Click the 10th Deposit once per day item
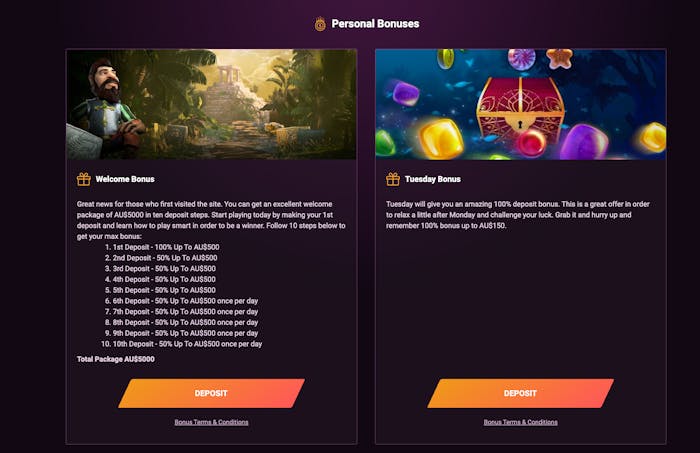The height and width of the screenshot is (453, 700). [187, 344]
